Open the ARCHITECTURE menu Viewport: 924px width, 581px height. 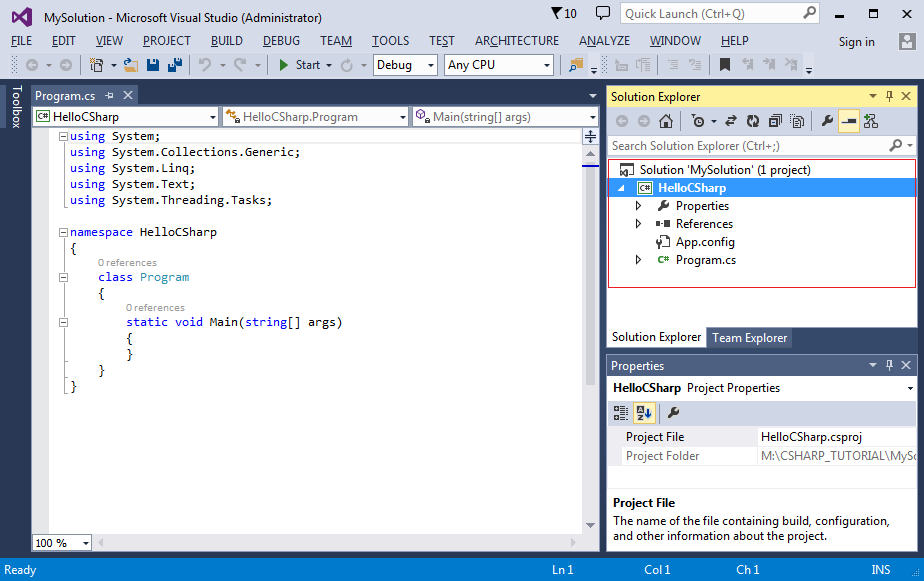pos(517,41)
